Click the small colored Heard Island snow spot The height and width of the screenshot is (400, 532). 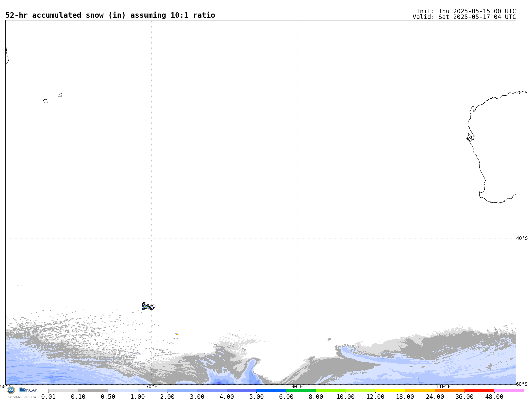coord(177,334)
